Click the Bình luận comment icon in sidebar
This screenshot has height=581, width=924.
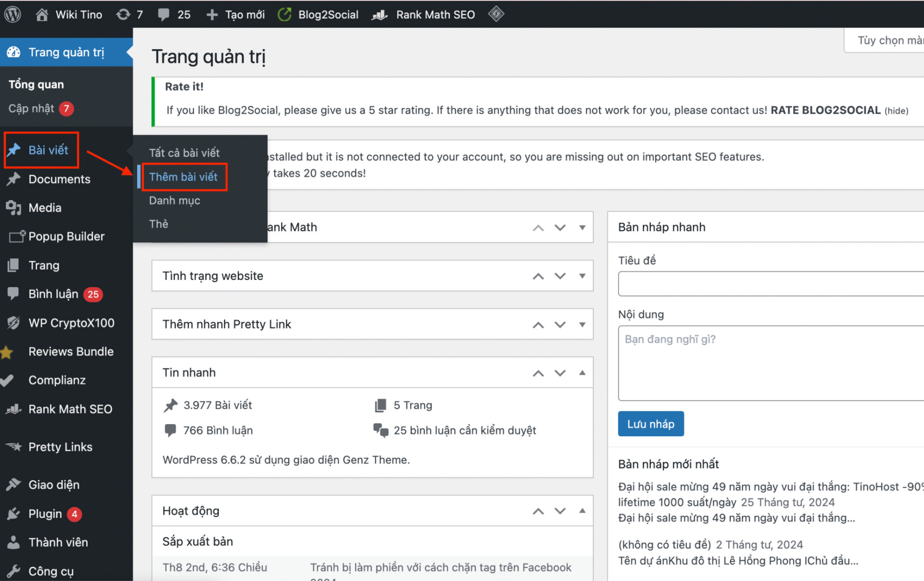tap(13, 293)
